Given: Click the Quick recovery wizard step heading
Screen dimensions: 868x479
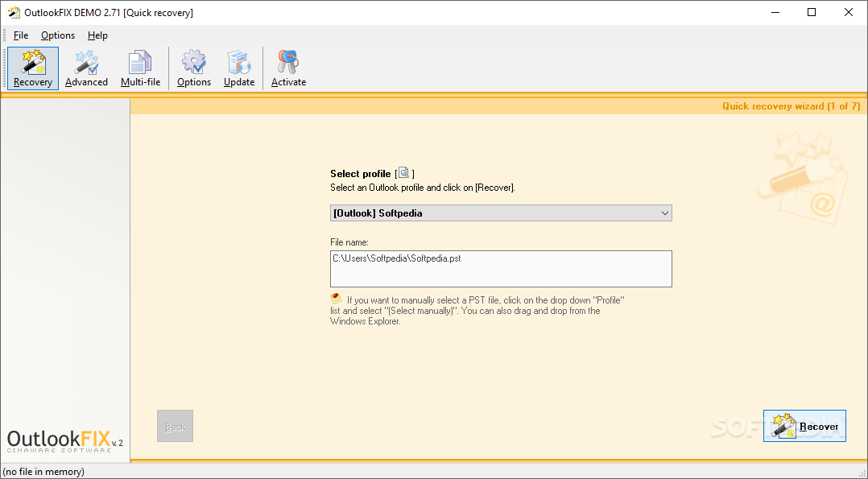Looking at the screenshot, I should coord(791,106).
